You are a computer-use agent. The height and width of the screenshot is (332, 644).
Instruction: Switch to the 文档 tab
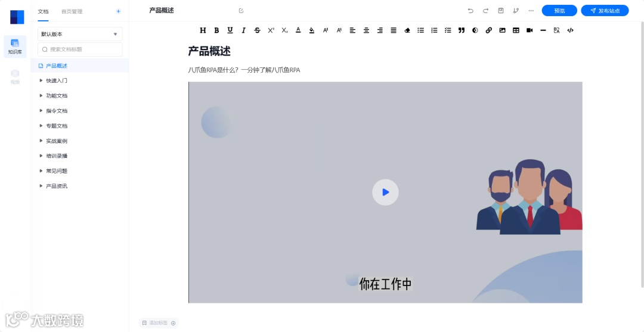[x=43, y=11]
